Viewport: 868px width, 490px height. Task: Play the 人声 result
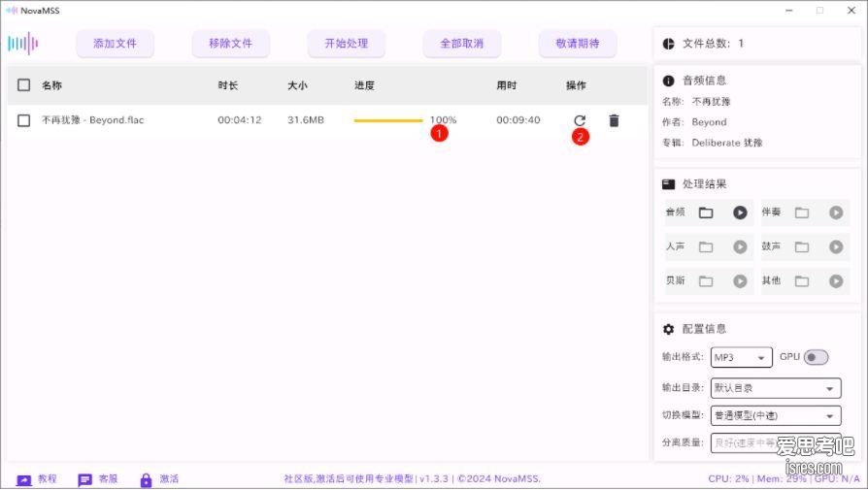pyautogui.click(x=740, y=246)
